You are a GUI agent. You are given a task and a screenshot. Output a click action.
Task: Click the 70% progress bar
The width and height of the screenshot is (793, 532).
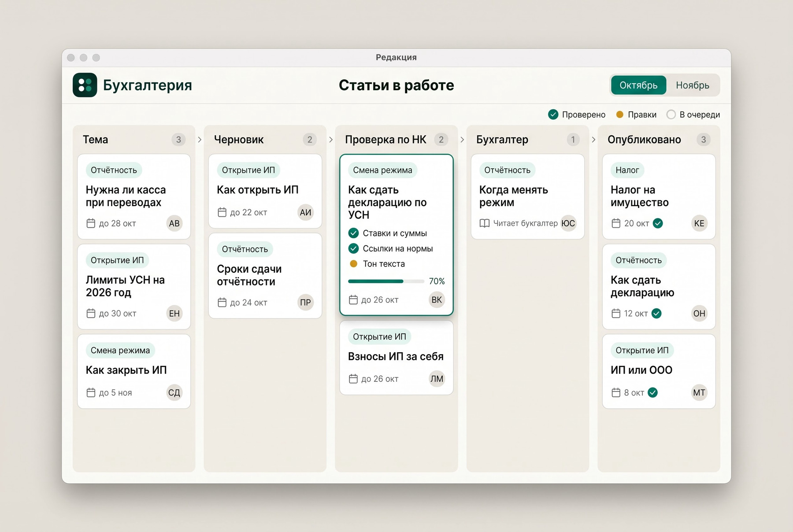(x=386, y=281)
